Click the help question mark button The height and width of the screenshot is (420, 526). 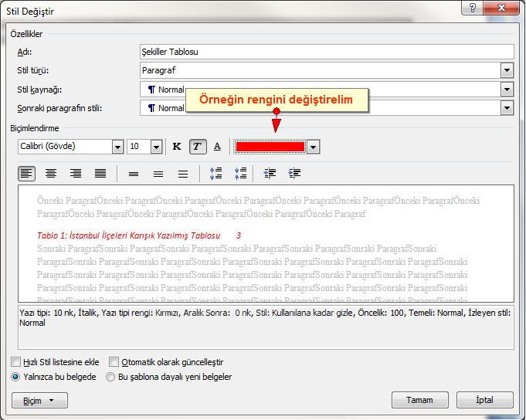tap(473, 8)
